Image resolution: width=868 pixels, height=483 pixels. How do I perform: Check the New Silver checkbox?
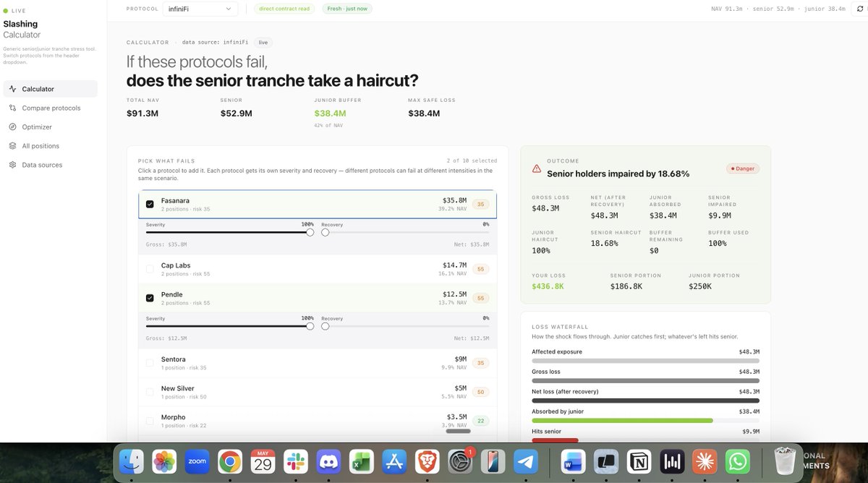150,392
